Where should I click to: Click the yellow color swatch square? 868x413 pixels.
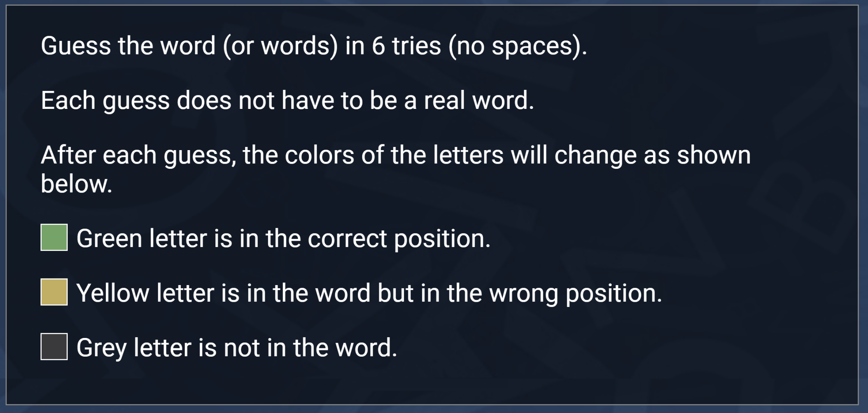54,292
